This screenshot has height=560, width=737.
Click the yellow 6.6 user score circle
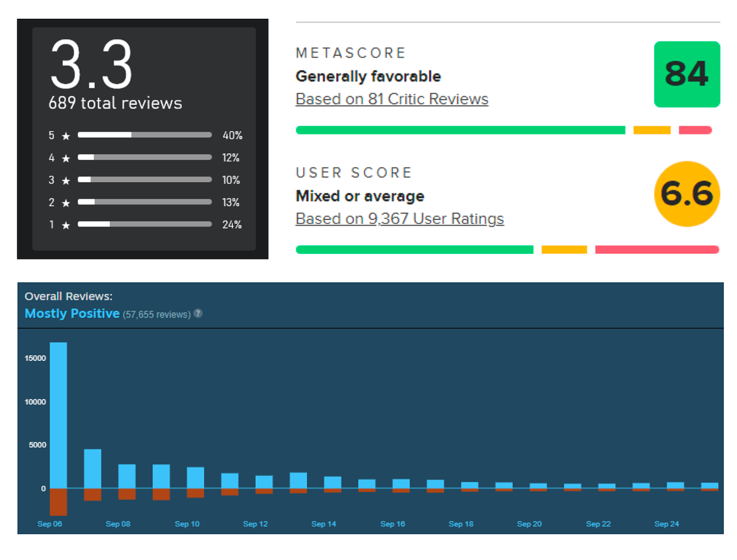tap(686, 194)
